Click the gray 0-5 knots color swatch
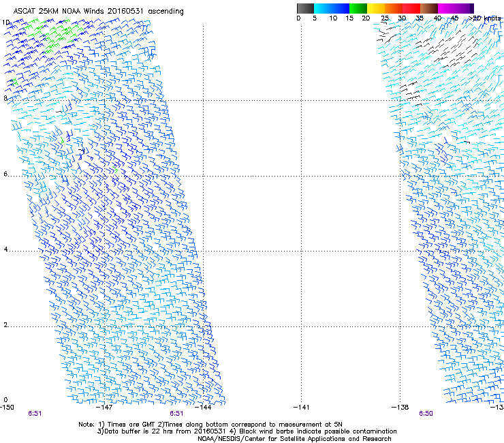The height and width of the screenshot is (443, 504). [305, 8]
